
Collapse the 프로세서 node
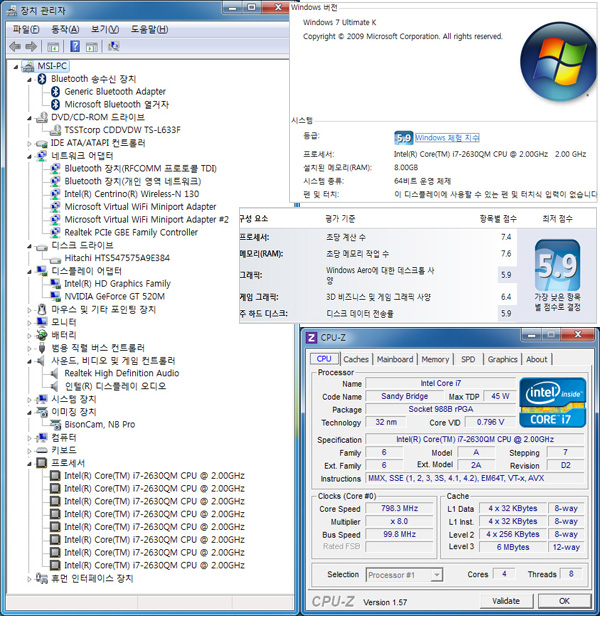click(x=29, y=464)
